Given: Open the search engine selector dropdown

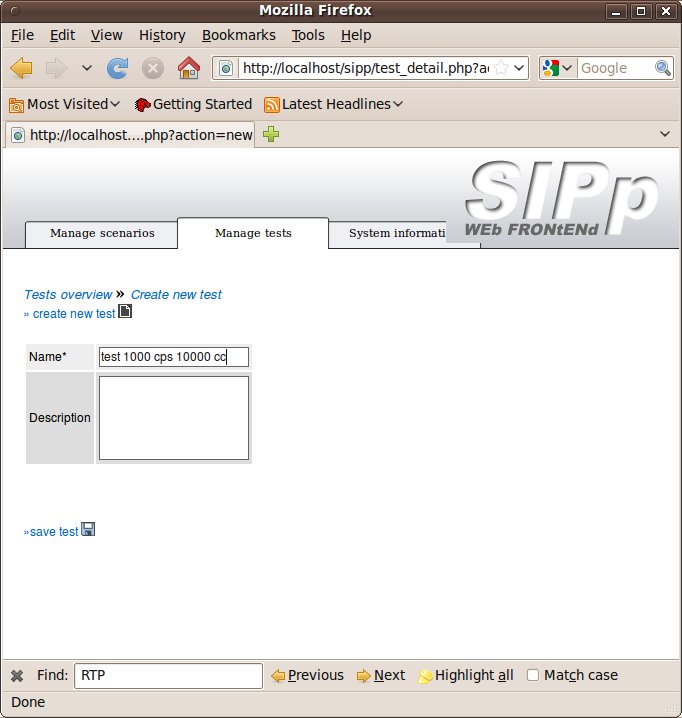Looking at the screenshot, I should 557,68.
